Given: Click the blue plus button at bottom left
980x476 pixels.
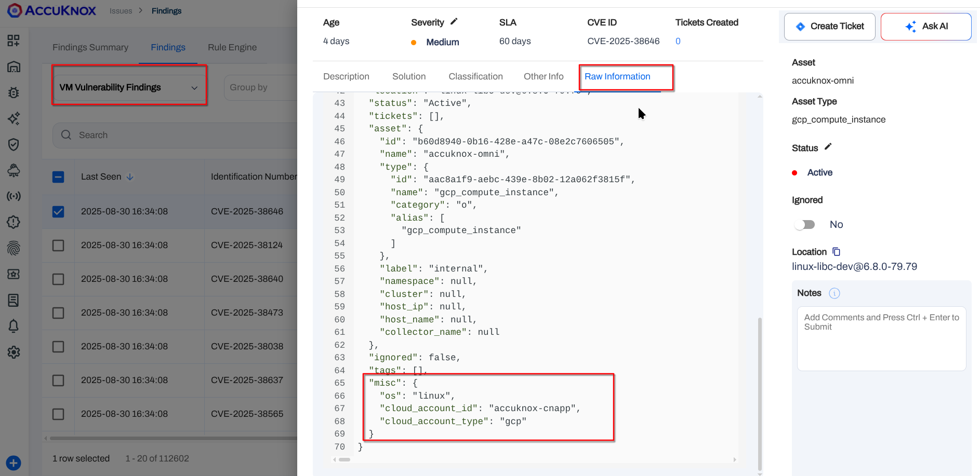Looking at the screenshot, I should [14, 463].
